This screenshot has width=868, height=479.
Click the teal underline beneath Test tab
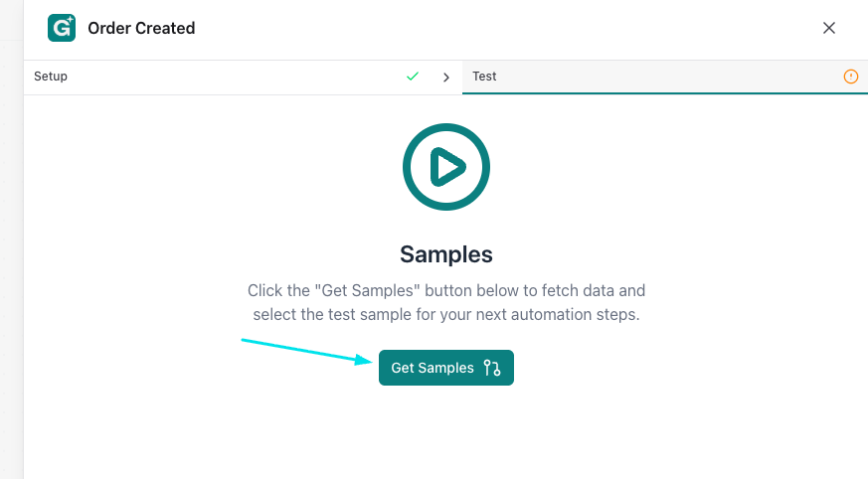coord(664,93)
